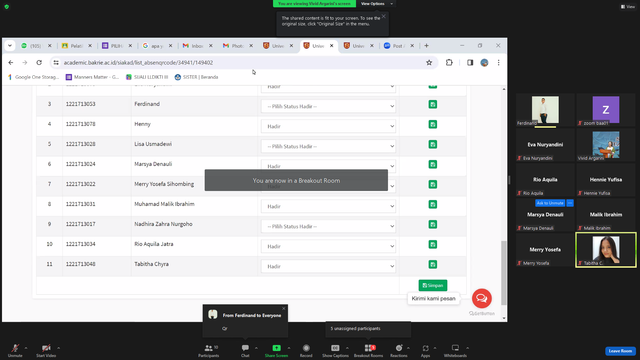
Task: Click the Leave Room button
Action: click(x=620, y=351)
